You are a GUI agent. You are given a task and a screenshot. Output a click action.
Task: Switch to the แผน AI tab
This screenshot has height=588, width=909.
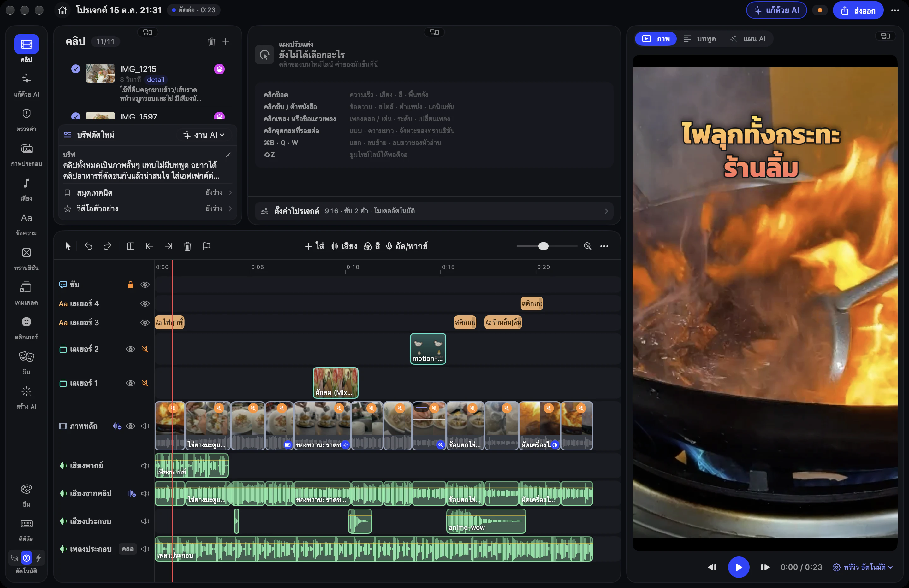(748, 38)
